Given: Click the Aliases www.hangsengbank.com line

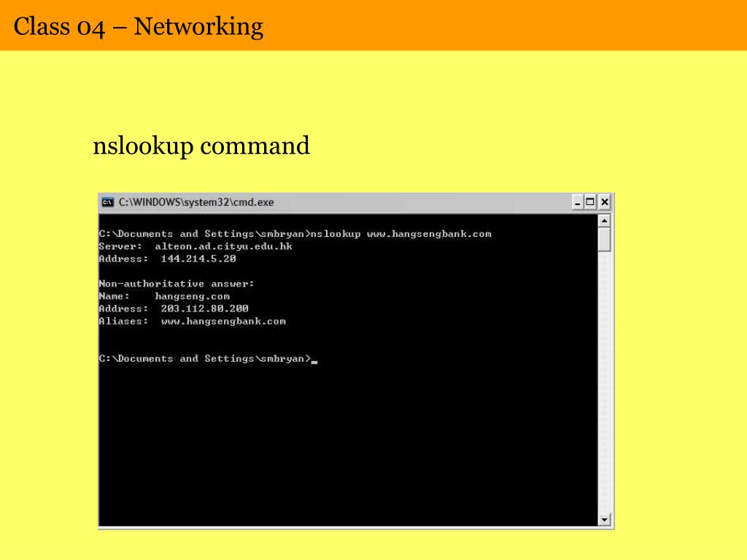Looking at the screenshot, I should coord(192,322).
